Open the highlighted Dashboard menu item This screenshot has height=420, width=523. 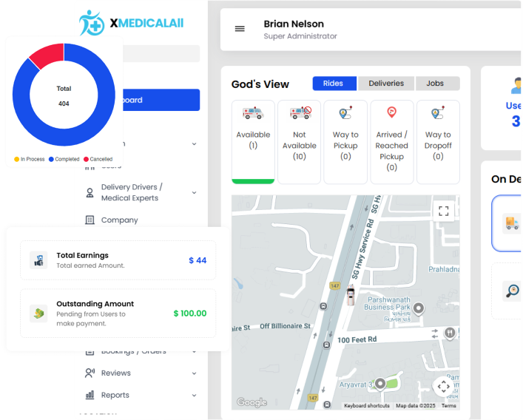(x=161, y=100)
